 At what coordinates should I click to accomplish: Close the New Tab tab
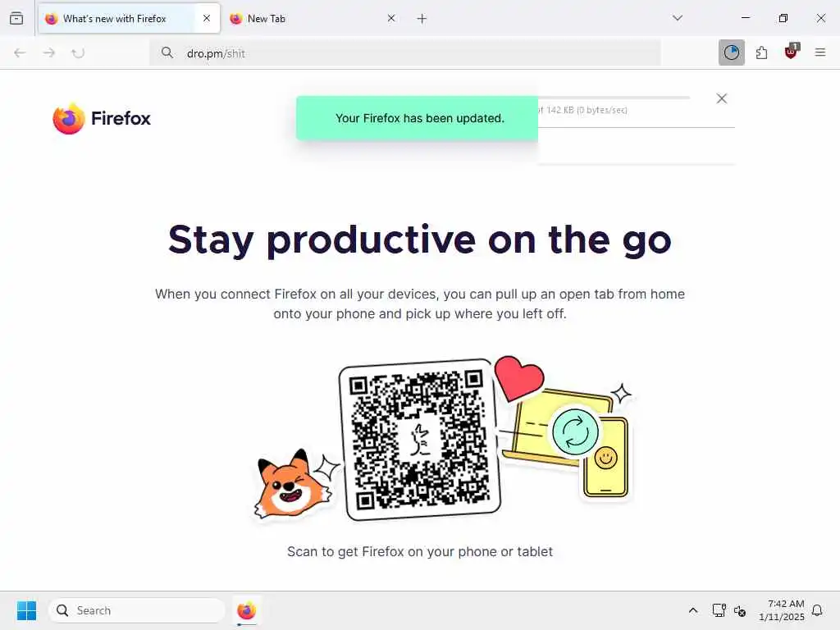[x=391, y=18]
